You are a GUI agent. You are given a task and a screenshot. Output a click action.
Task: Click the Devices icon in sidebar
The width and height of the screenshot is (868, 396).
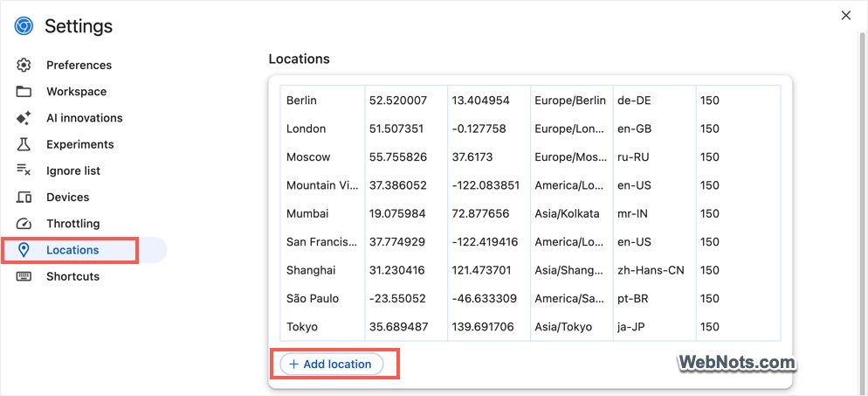pyautogui.click(x=24, y=198)
